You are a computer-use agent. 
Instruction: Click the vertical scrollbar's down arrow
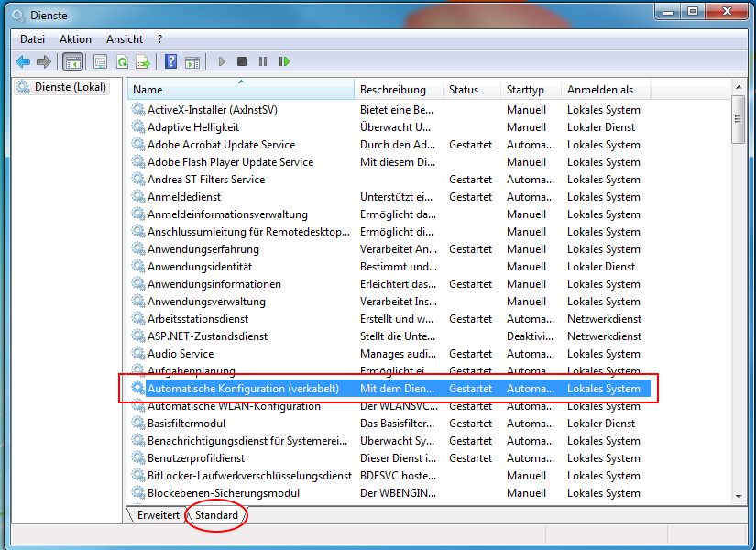739,496
